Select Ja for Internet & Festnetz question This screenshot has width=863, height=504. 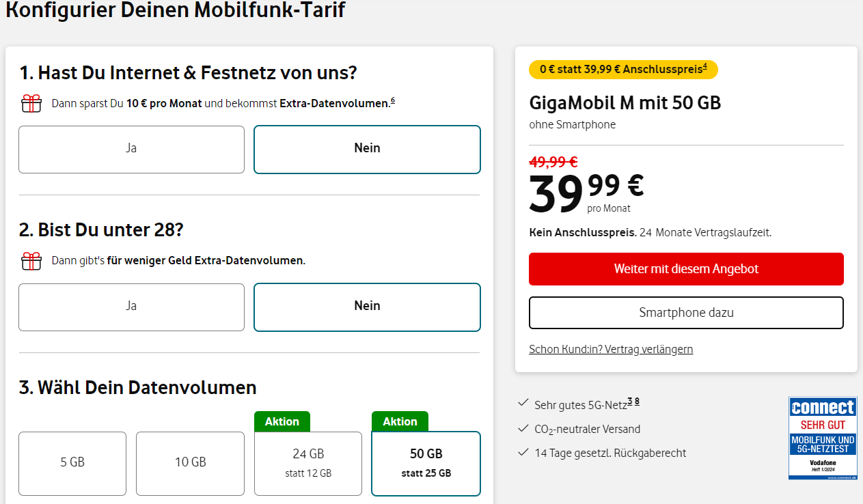pos(131,149)
